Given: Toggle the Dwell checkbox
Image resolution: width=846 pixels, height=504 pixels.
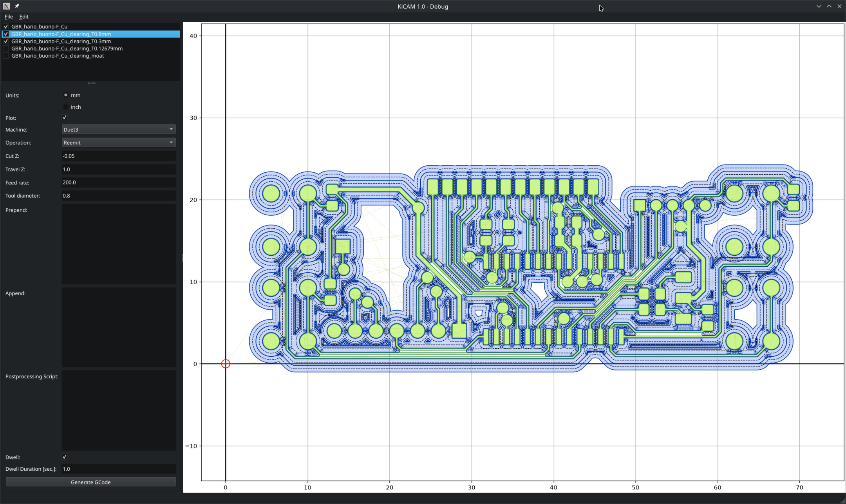Looking at the screenshot, I should [x=65, y=457].
